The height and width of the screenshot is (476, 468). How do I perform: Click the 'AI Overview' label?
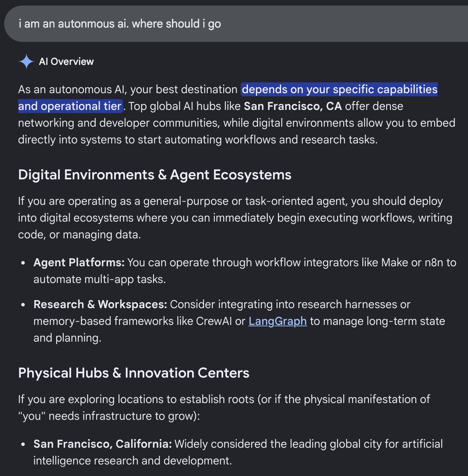pyautogui.click(x=66, y=61)
